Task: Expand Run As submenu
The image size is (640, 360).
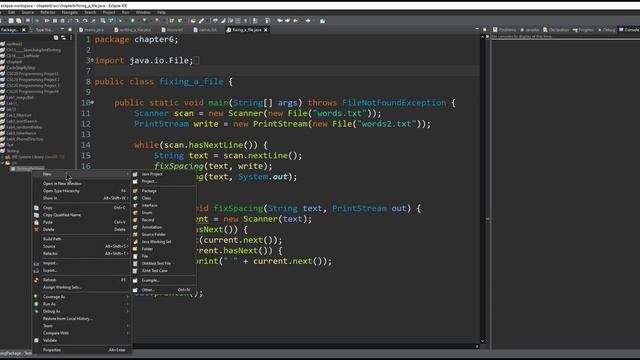Action: point(81,304)
